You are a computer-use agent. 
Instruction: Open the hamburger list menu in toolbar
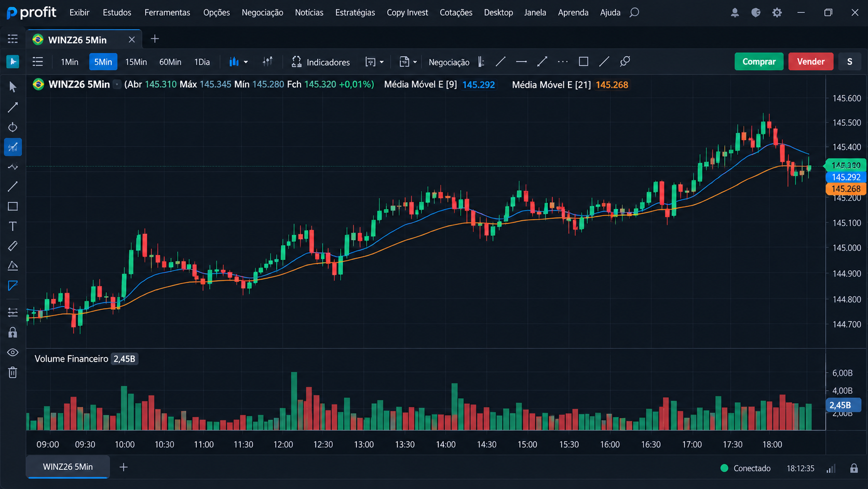38,62
